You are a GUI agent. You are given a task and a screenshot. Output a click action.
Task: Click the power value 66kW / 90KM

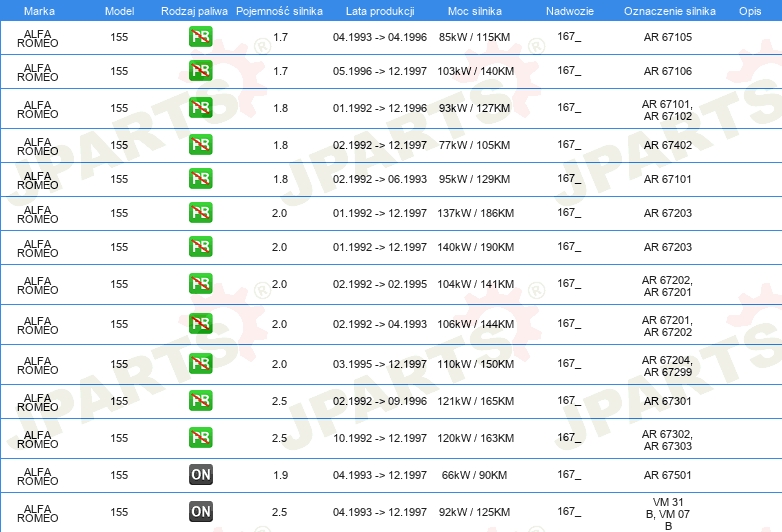pyautogui.click(x=474, y=475)
